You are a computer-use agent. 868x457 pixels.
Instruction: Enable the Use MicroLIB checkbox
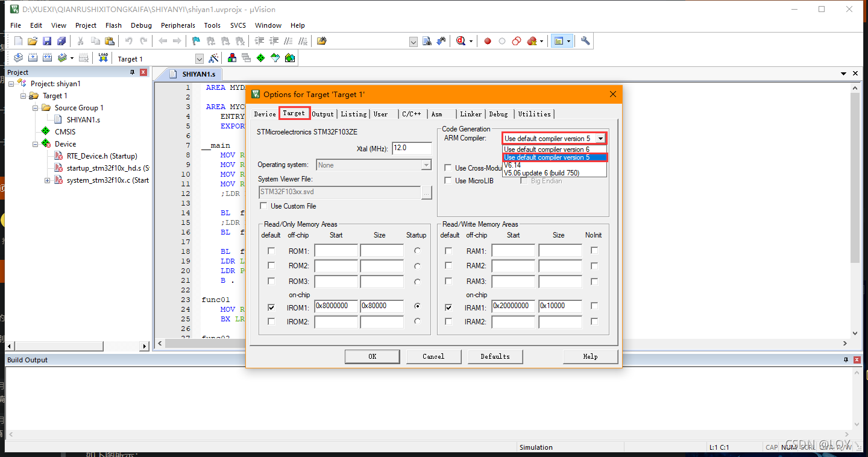pos(448,181)
